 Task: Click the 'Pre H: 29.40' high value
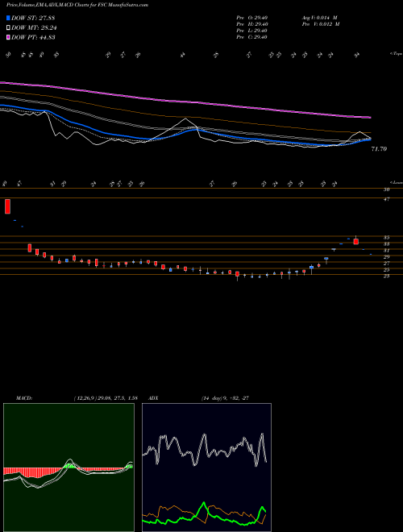pyautogui.click(x=252, y=24)
